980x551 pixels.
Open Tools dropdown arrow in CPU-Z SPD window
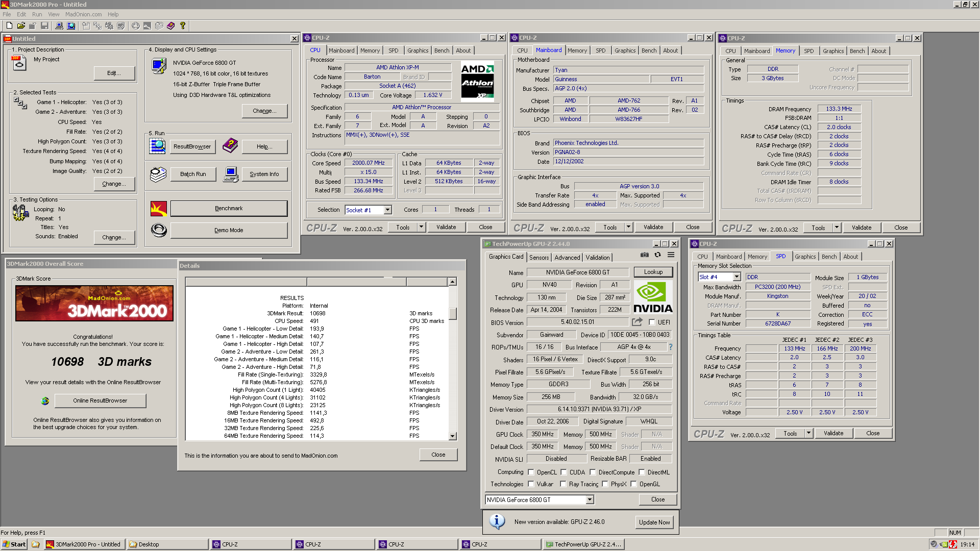click(x=808, y=433)
